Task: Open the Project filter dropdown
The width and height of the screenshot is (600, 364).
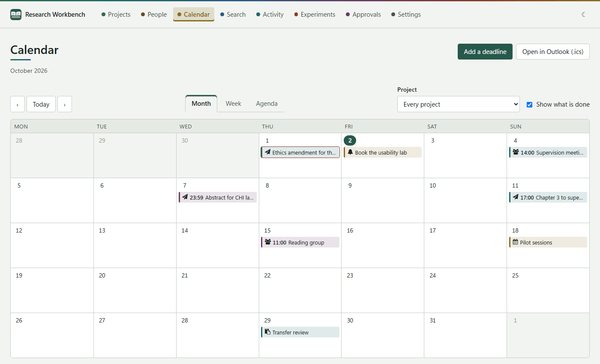Action: pyautogui.click(x=459, y=104)
